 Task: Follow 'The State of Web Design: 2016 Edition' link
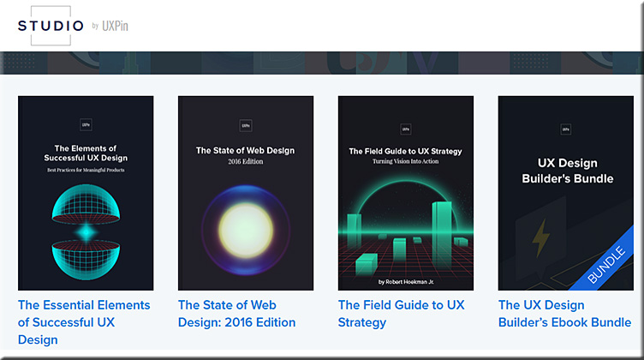click(x=236, y=314)
